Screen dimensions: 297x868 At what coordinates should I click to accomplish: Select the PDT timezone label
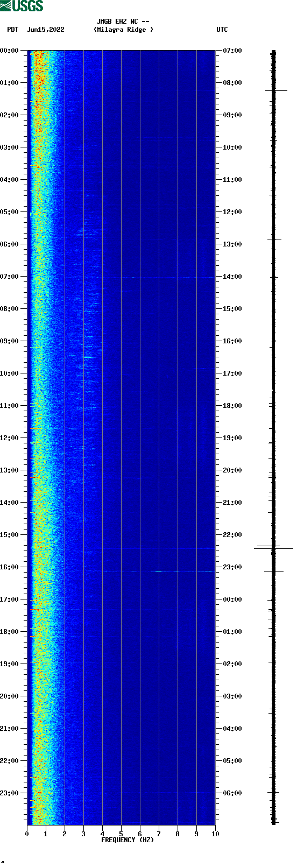click(x=13, y=30)
